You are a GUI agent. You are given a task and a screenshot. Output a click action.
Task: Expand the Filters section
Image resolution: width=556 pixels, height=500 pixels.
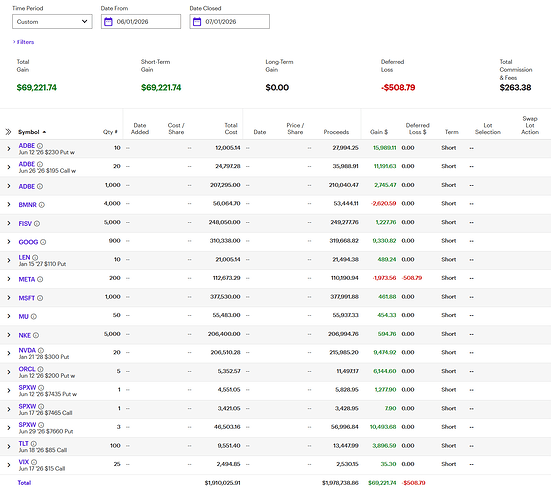click(x=23, y=42)
